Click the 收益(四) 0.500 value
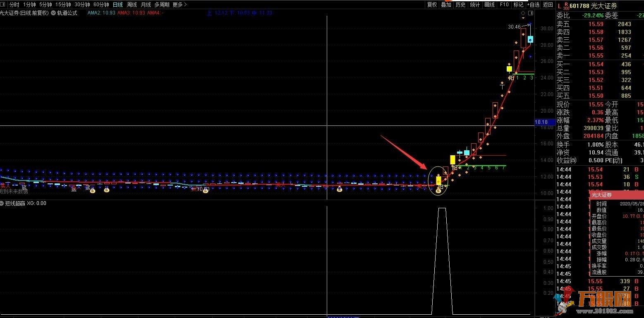The width and height of the screenshot is (644, 318). click(x=596, y=161)
